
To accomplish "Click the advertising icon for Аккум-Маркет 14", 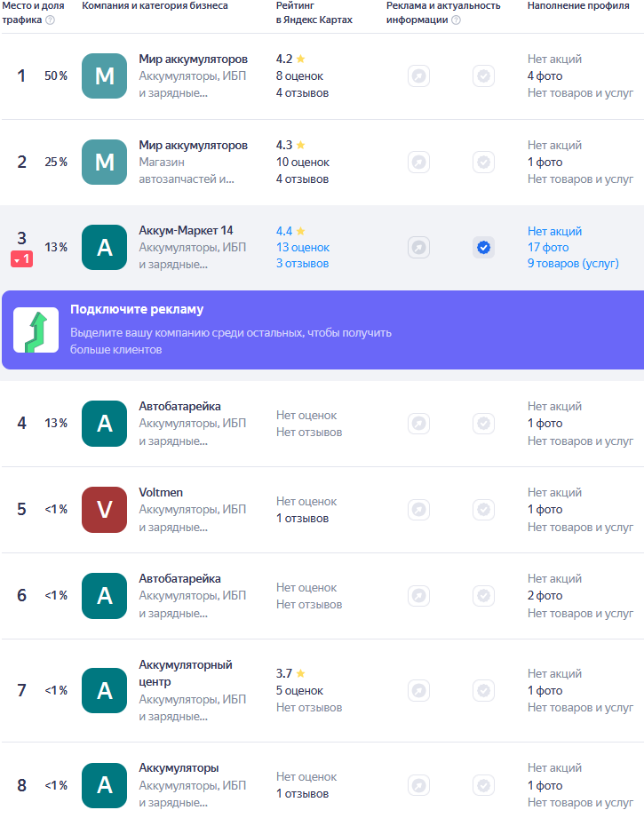I will [418, 248].
